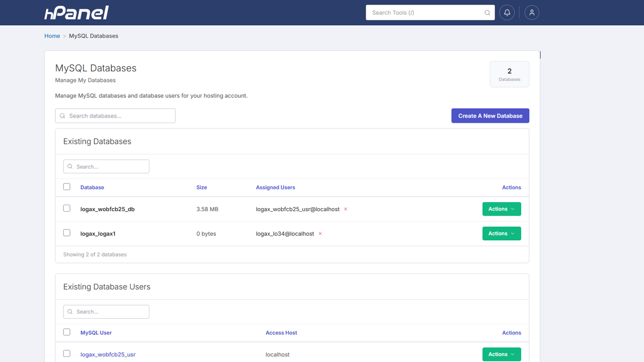Click the 3.58 MB size value
The image size is (644, 362).
pyautogui.click(x=207, y=209)
